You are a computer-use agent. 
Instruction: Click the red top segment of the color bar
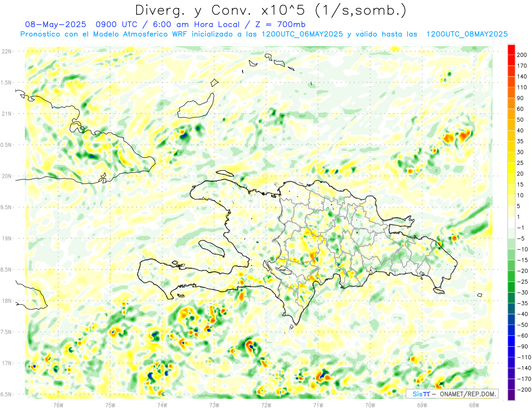511,49
